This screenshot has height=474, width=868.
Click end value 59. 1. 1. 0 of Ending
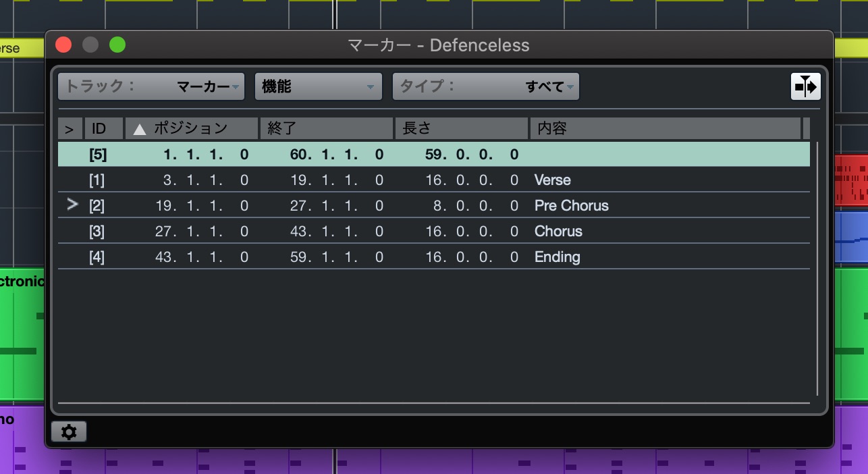tap(337, 257)
